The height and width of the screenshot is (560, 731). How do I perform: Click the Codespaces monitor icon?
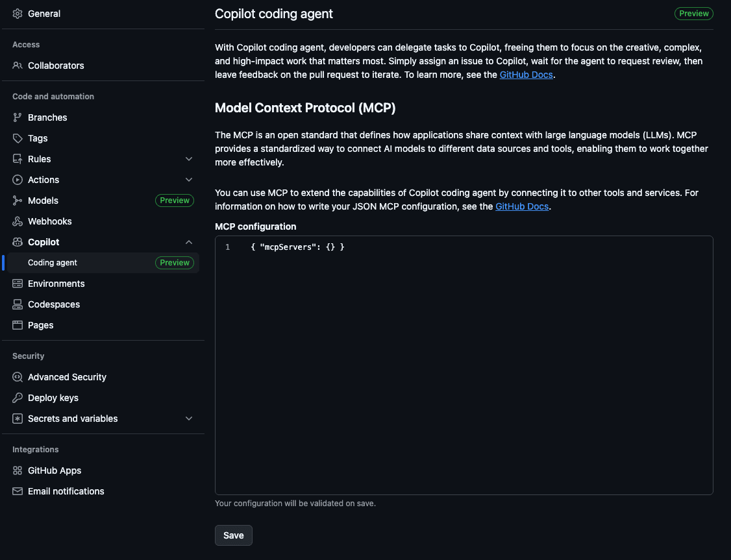tap(18, 304)
